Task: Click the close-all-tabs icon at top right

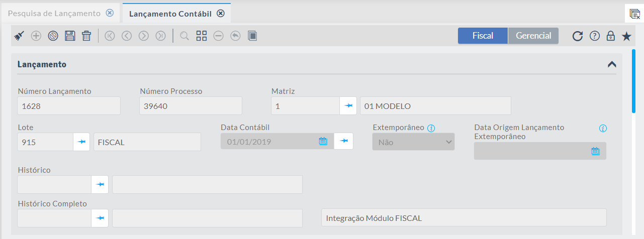Action: 634,14
